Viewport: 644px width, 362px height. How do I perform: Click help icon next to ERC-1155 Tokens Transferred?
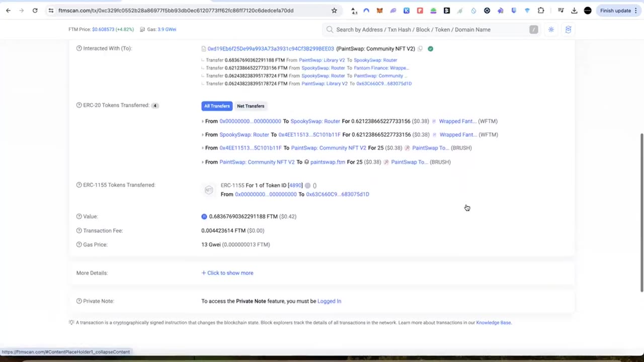coord(79,185)
